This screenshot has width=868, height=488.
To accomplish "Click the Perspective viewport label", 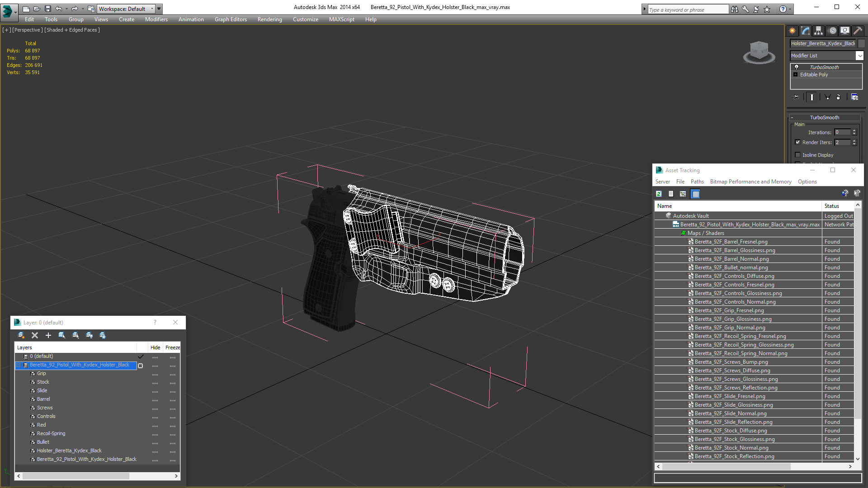I will pyautogui.click(x=28, y=30).
